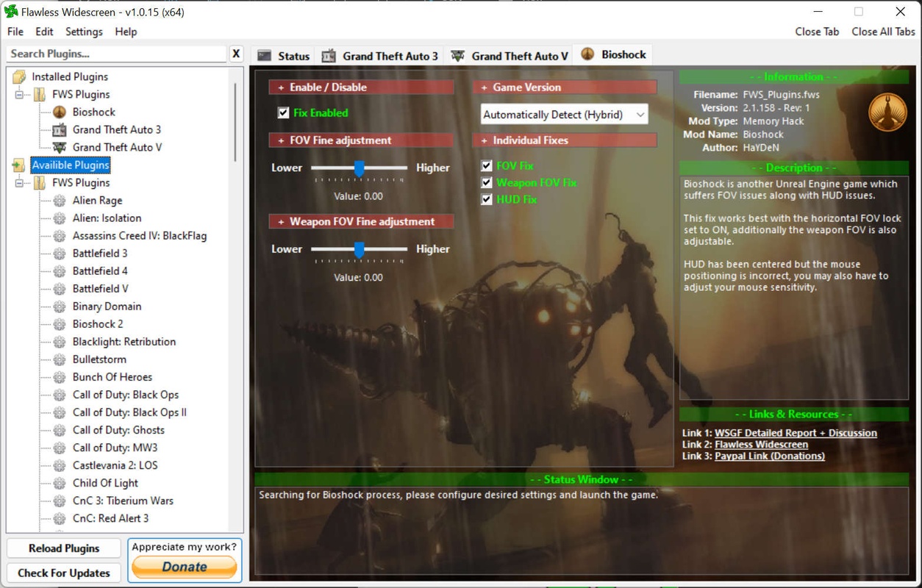The height and width of the screenshot is (588, 922).
Task: Collapse FWS Plugins under Availible Plugins
Action: pos(19,182)
